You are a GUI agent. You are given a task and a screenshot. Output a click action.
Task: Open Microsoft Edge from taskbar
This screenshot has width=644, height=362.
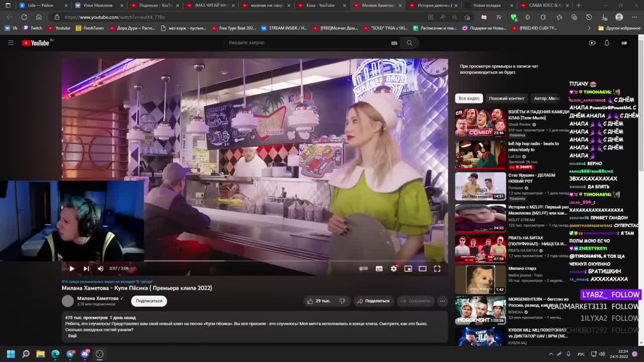coord(55,354)
